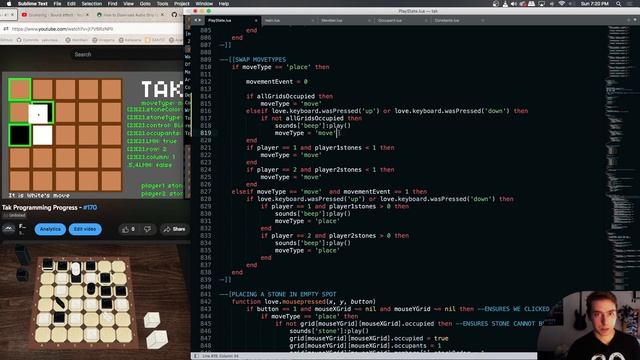
Task: Close the PlayState.lua tab
Action: [x=256, y=20]
